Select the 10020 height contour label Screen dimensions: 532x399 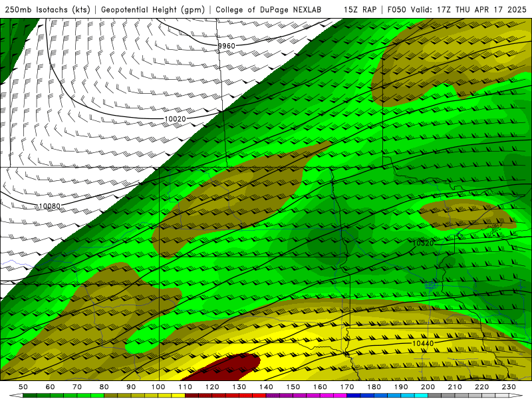click(175, 119)
